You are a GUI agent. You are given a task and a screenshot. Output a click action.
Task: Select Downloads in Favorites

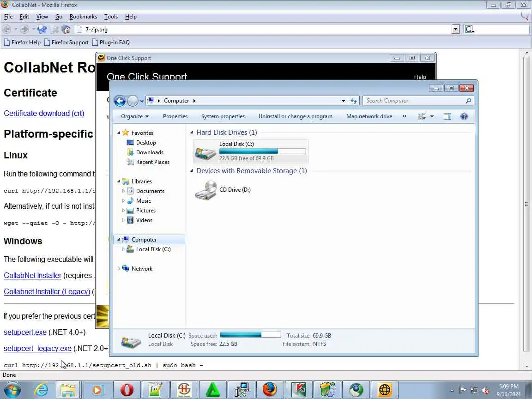(150, 152)
